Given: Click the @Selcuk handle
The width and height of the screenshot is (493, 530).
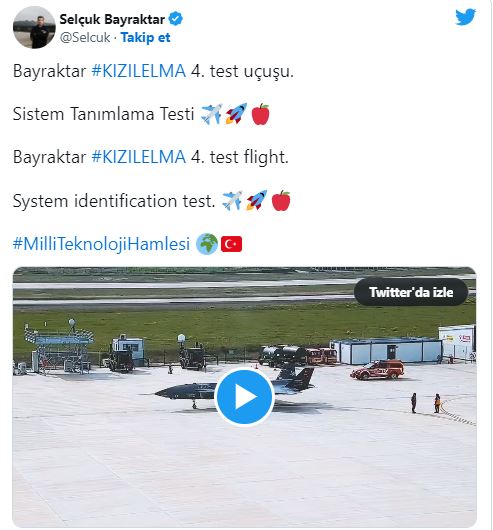Looking at the screenshot, I should pyautogui.click(x=85, y=38).
